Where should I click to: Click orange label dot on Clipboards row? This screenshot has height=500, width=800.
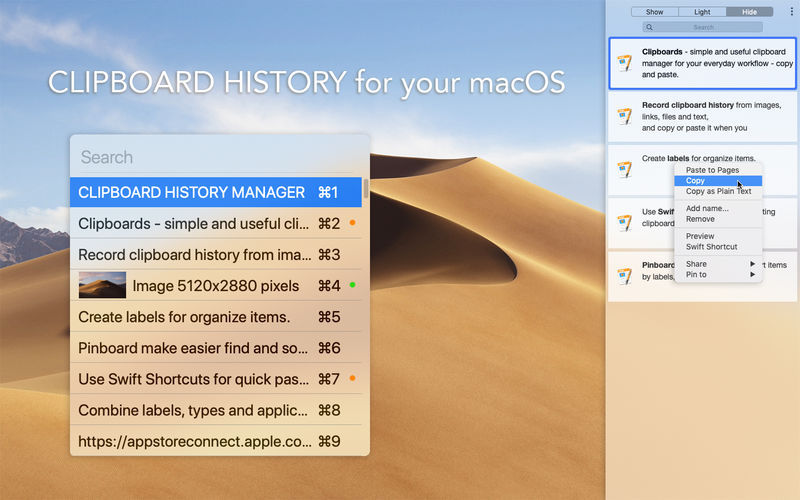click(x=352, y=223)
